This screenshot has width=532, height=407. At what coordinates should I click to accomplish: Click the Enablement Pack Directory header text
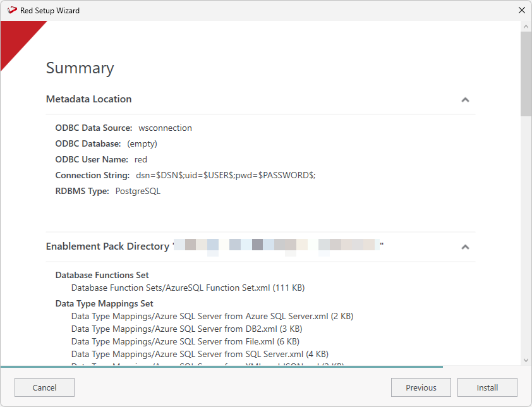[x=107, y=246]
